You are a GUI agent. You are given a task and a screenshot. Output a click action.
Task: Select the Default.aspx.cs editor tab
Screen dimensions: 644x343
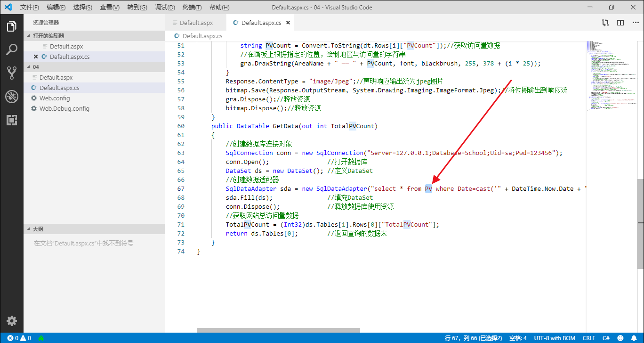261,23
